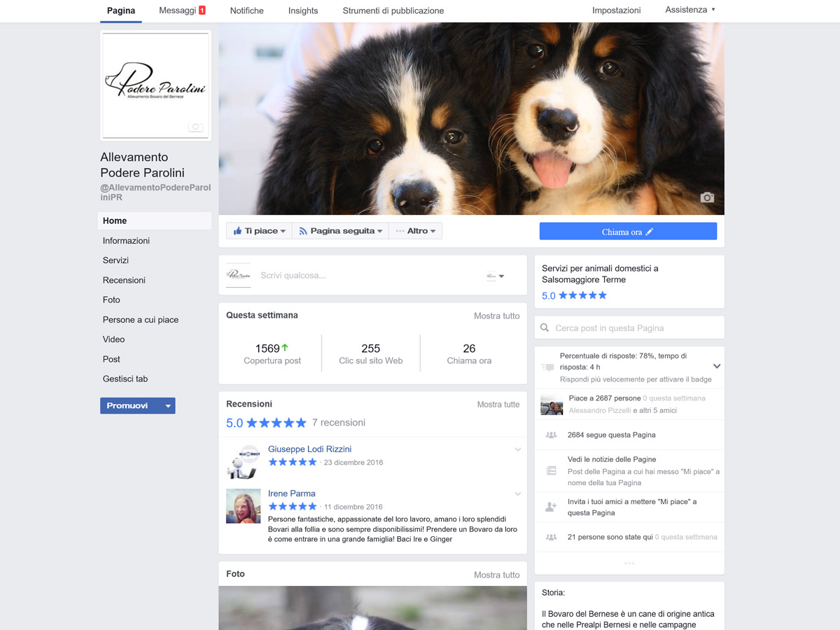
Task: Select Home in the left sidebar
Action: pos(155,220)
